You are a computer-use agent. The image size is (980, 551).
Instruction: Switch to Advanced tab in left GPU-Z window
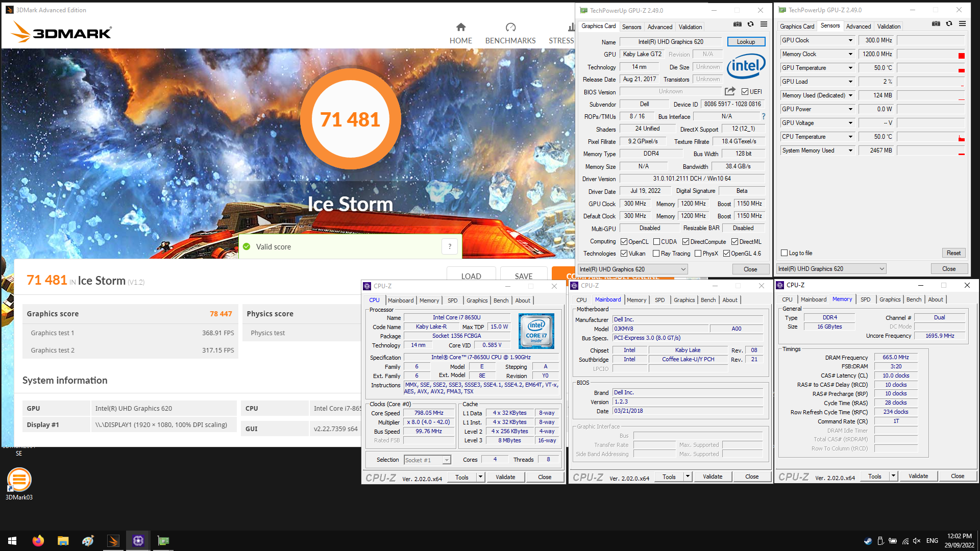(660, 27)
